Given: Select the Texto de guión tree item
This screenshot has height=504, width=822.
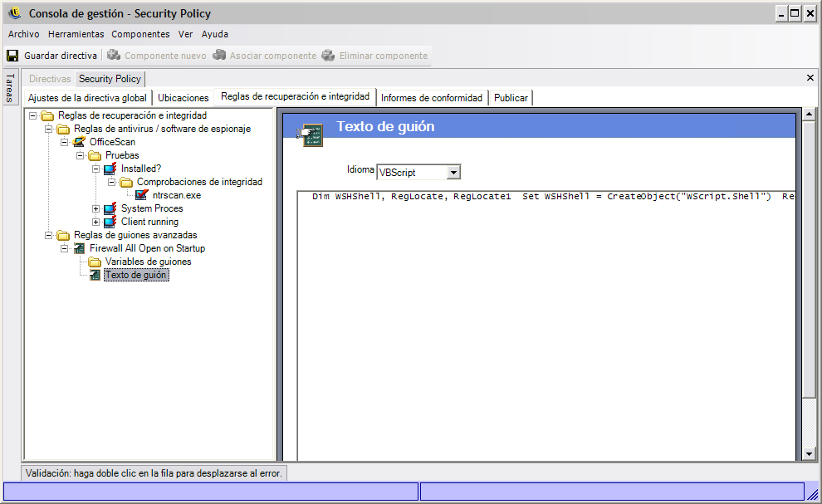Looking at the screenshot, I should tap(136, 275).
